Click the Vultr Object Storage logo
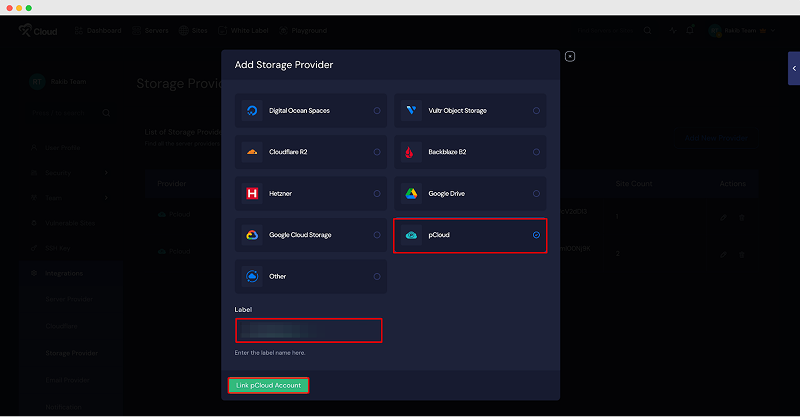The image size is (800, 417). (410, 111)
